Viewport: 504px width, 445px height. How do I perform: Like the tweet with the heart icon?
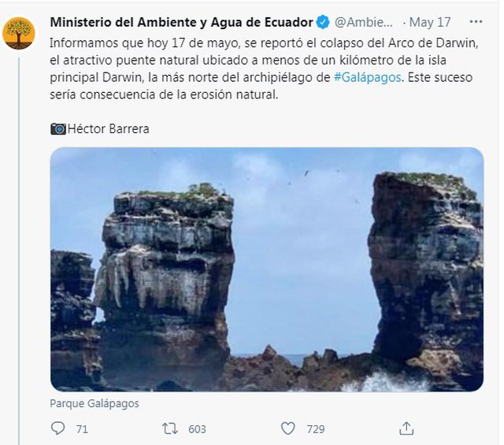click(x=288, y=428)
